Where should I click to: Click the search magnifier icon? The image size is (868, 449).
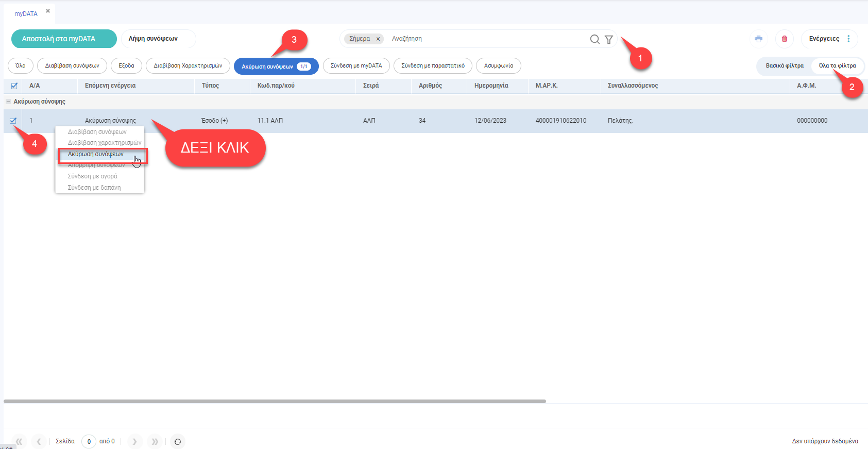[x=594, y=39]
